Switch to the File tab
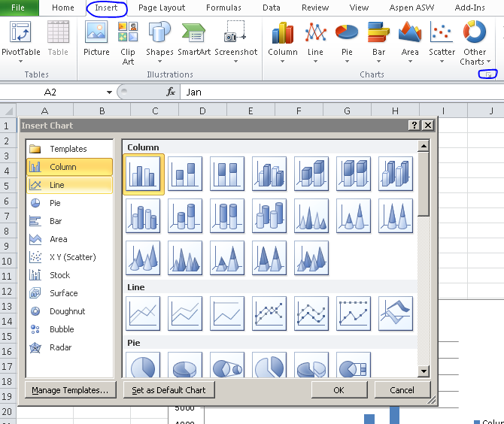Image resolution: width=504 pixels, height=424 pixels. click(x=19, y=8)
